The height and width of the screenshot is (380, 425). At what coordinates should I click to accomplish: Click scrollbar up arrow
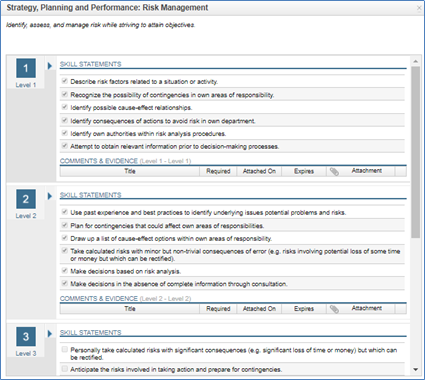(415, 62)
